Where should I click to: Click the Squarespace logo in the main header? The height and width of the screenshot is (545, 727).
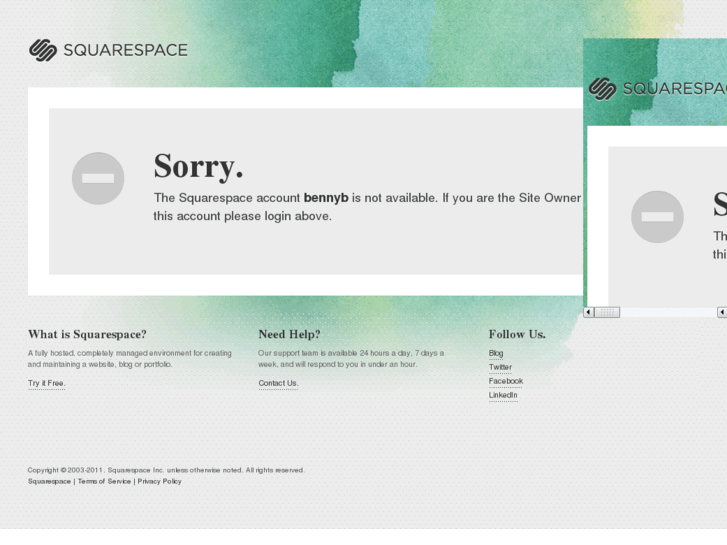[108, 50]
